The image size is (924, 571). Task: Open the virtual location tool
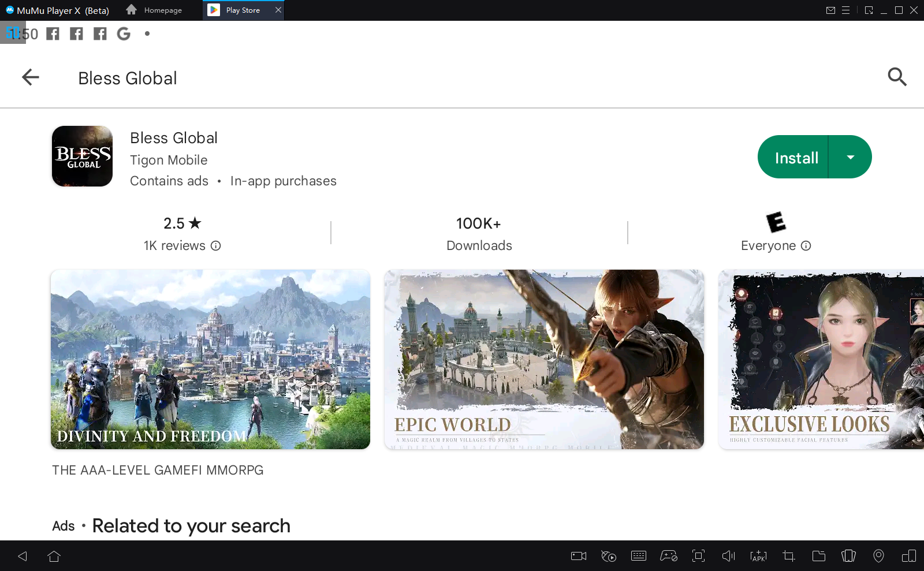(879, 556)
